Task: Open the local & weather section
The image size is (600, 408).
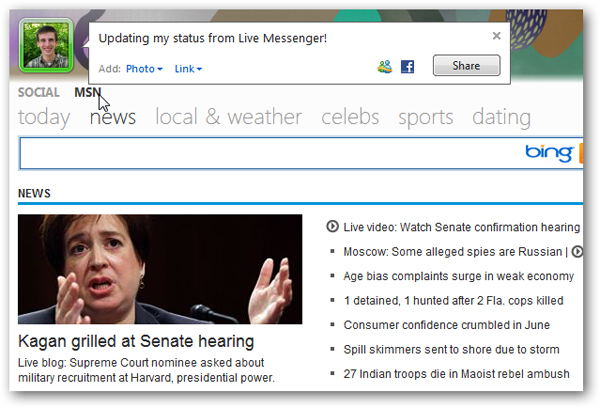Action: 228,117
